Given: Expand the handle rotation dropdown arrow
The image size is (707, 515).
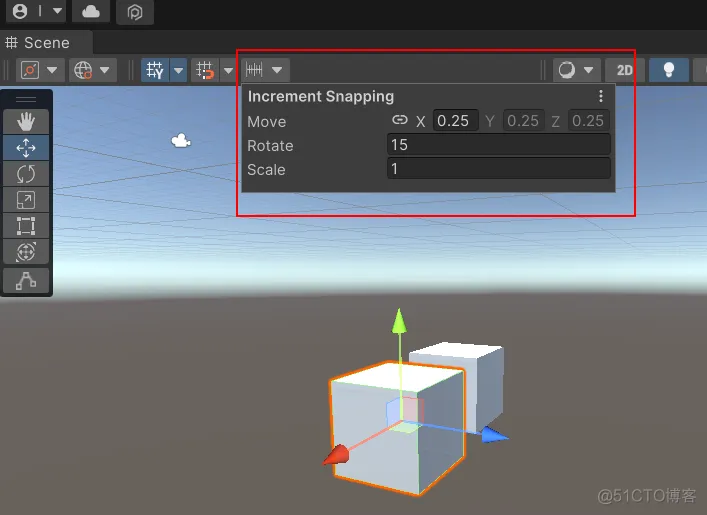Looking at the screenshot, I should (x=105, y=70).
